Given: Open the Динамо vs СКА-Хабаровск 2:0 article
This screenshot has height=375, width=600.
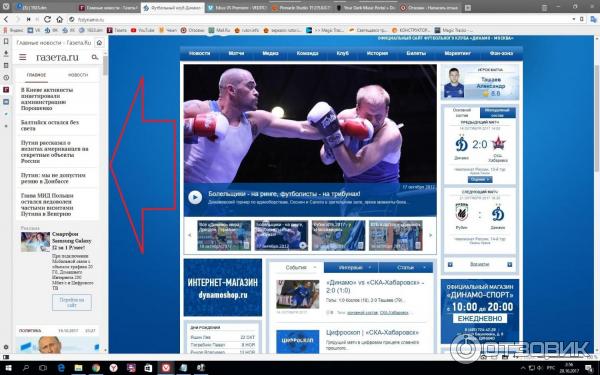Looking at the screenshot, I should click(x=375, y=286).
